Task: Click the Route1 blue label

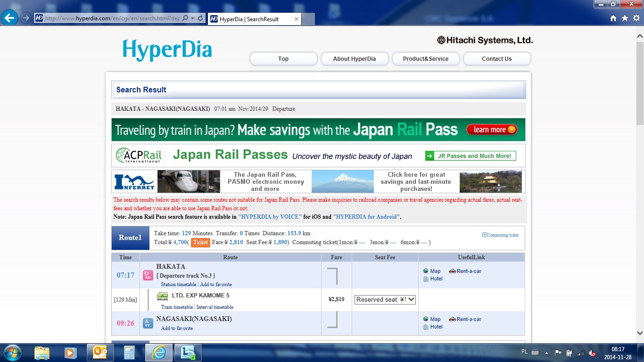Action: (x=130, y=238)
